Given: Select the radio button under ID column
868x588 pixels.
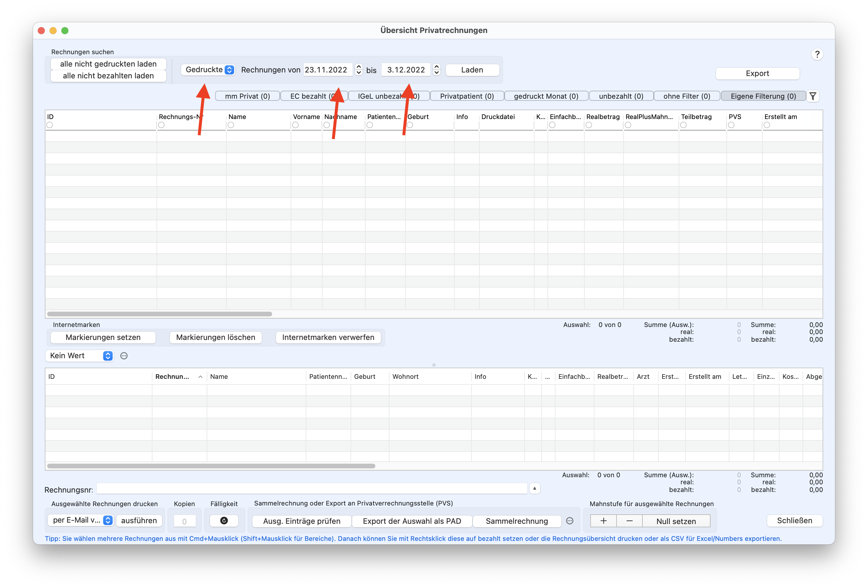Looking at the screenshot, I should (50, 125).
